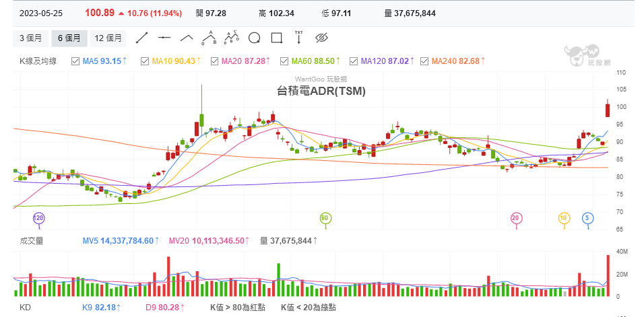Click the K值 > 80為紅點 legend text
The height and width of the screenshot is (317, 644).
click(237, 307)
